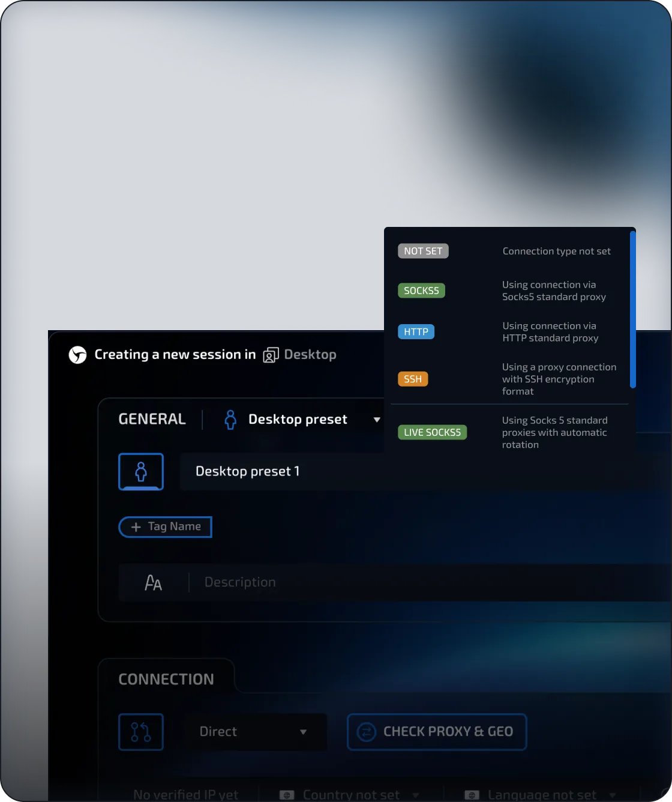Screen dimensions: 672x802
Task: Click 'Using connection via HTTP standard proxy' text
Action: pyautogui.click(x=551, y=332)
